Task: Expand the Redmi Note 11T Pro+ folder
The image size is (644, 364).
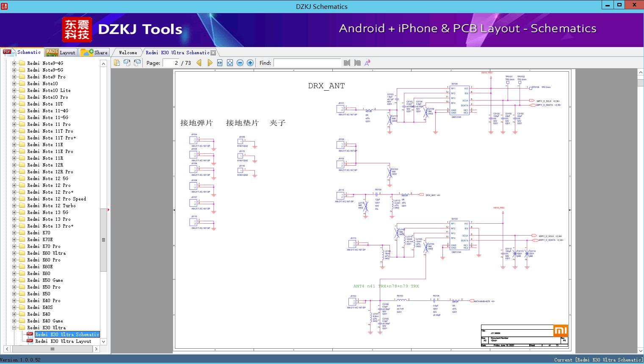Action: point(14,138)
